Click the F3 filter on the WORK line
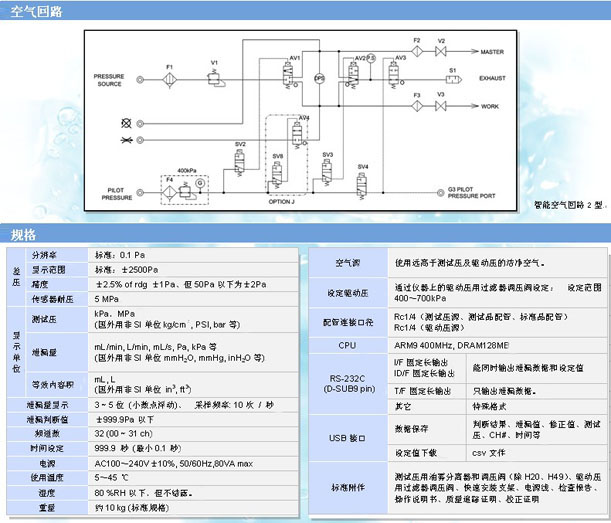This screenshot has height=523, width=611. pyautogui.click(x=417, y=104)
